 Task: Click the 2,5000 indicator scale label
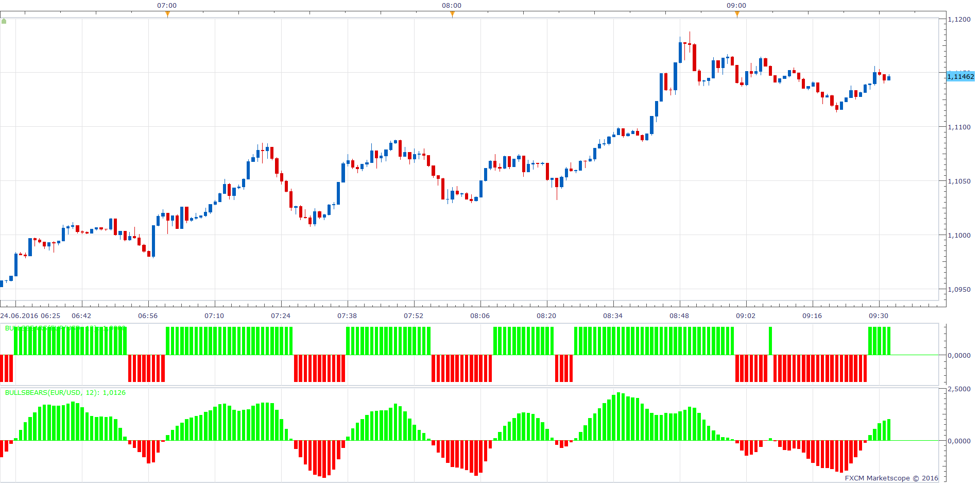(959, 389)
